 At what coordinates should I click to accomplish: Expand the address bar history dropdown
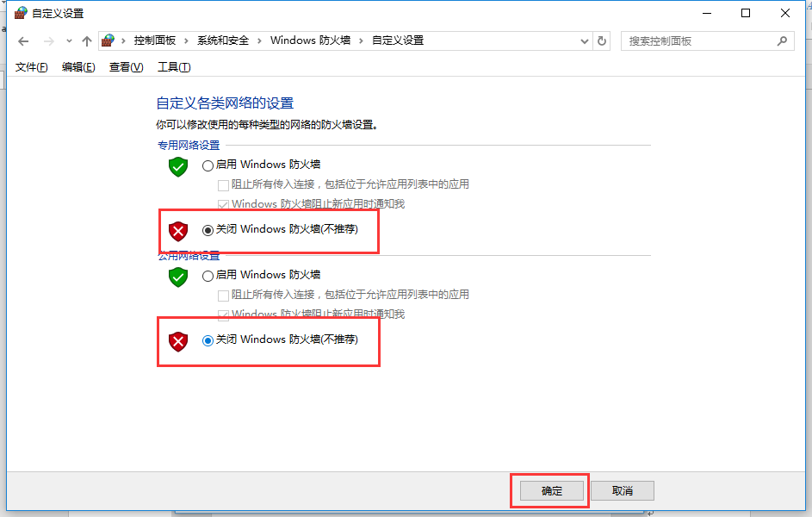[x=585, y=40]
